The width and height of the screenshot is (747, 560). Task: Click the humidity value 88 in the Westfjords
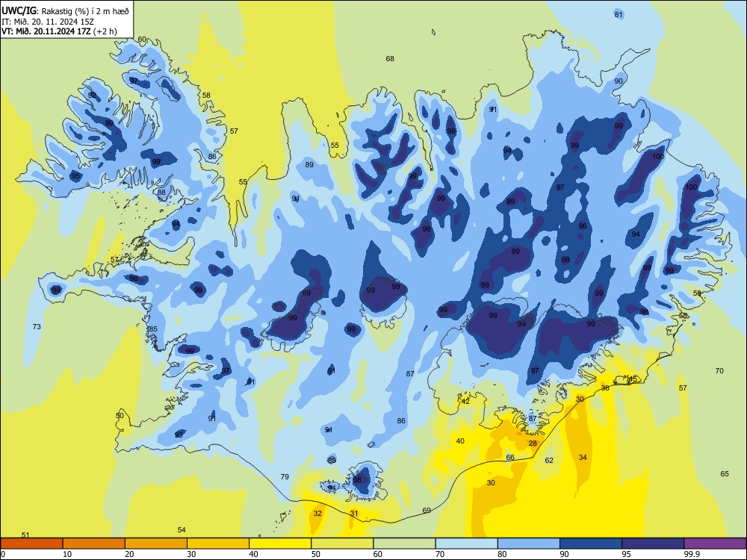pos(161,193)
